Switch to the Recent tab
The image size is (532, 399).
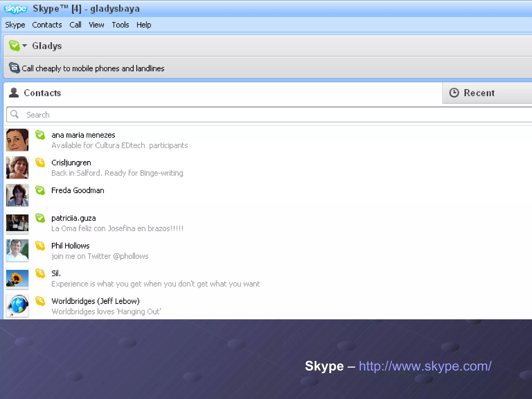(x=487, y=93)
